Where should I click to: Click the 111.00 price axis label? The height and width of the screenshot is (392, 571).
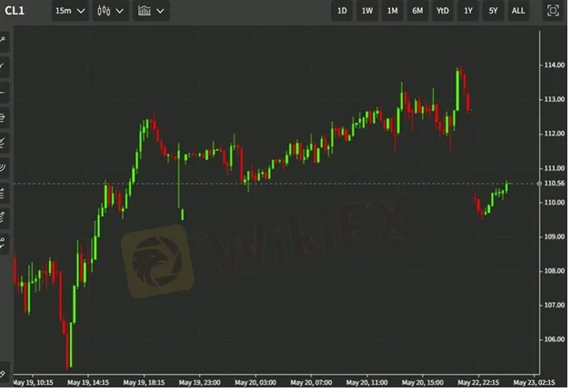555,168
